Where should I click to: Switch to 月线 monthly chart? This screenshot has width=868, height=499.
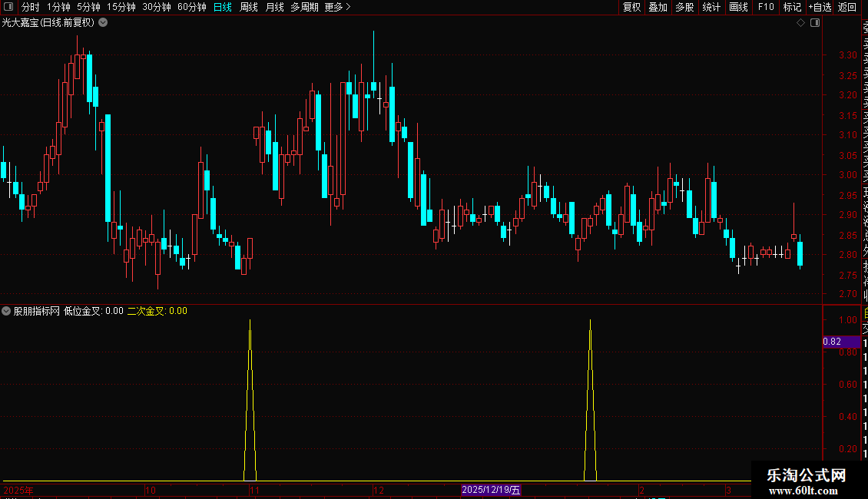tap(274, 7)
